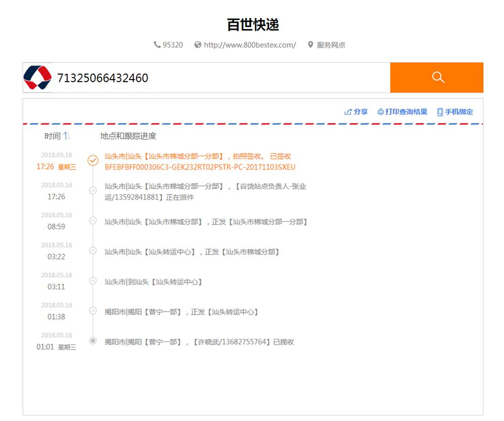This screenshot has width=504, height=421.
Task: Call hotline number 95320
Action: (172, 45)
